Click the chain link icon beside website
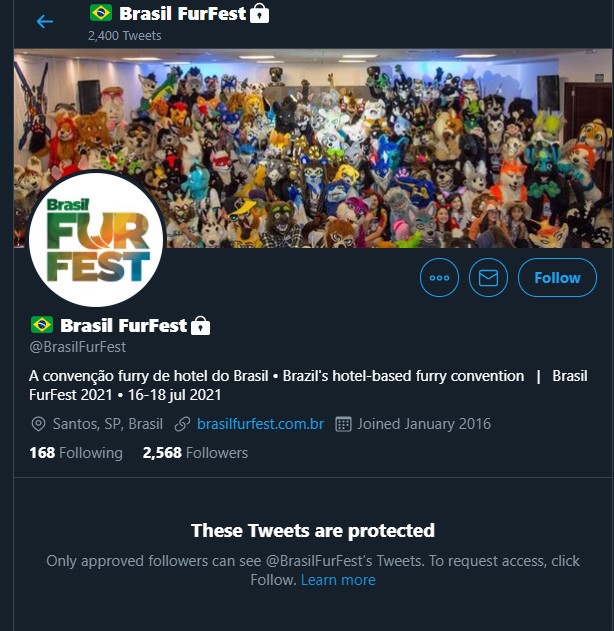 (x=182, y=424)
